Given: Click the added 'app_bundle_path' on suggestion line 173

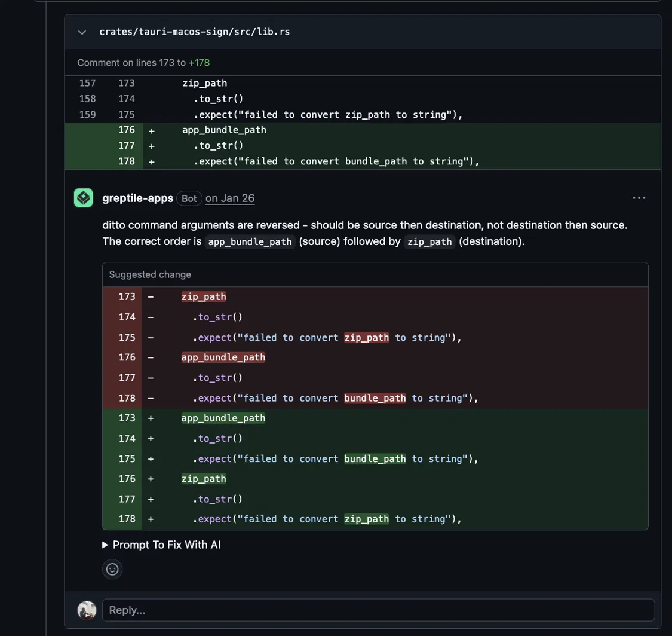Looking at the screenshot, I should 223,418.
